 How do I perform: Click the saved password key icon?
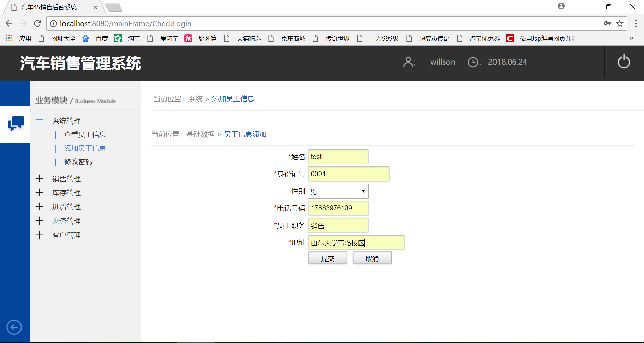pos(607,23)
